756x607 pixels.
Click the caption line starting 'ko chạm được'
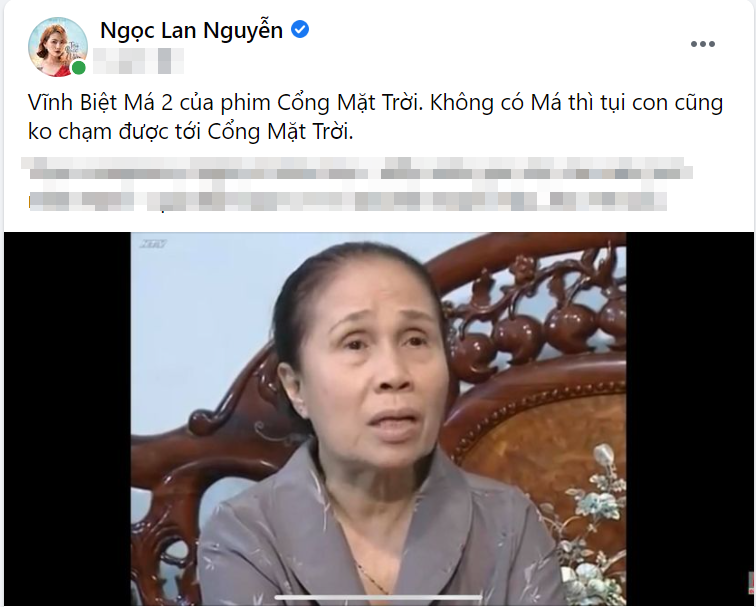[191, 132]
